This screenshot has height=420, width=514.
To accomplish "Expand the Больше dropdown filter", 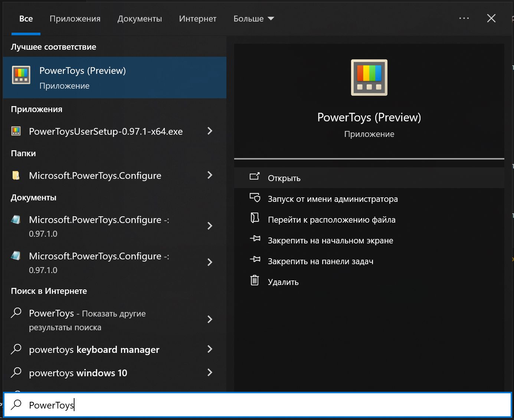I will [253, 19].
